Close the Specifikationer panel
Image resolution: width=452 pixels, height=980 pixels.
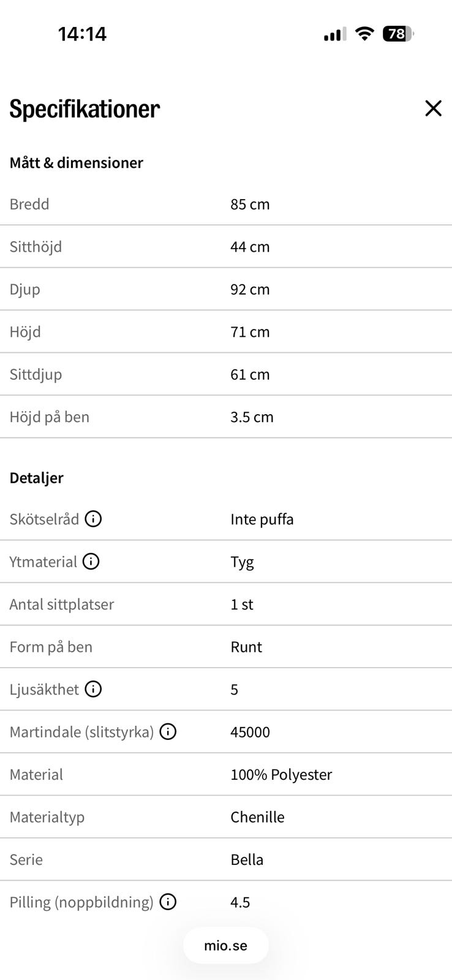[x=433, y=108]
